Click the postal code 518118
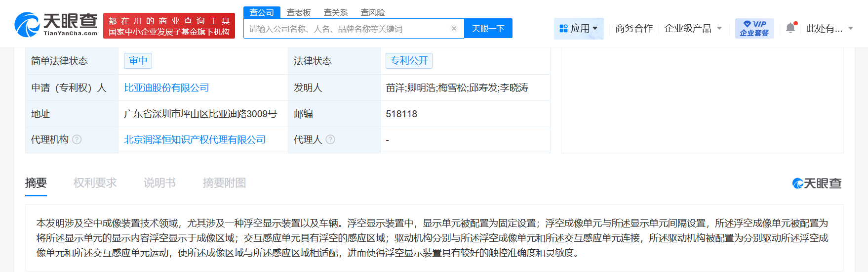Viewport: 868px width, 272px height. 401,114
